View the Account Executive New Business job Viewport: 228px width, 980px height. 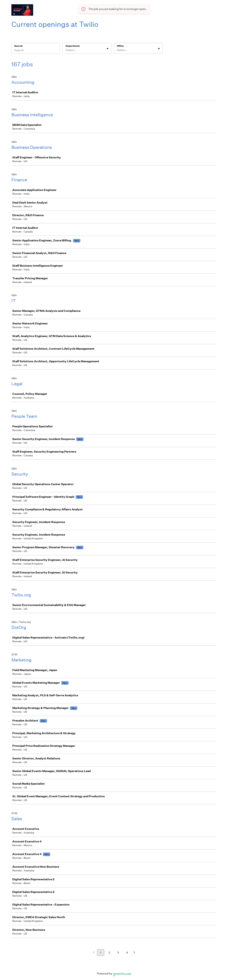coord(114,868)
